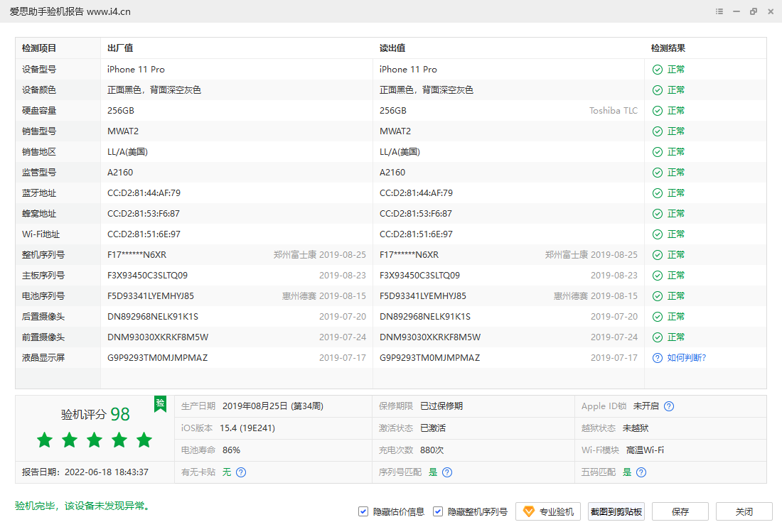Open the 如何判断? link
This screenshot has width=782, height=532.
click(687, 358)
